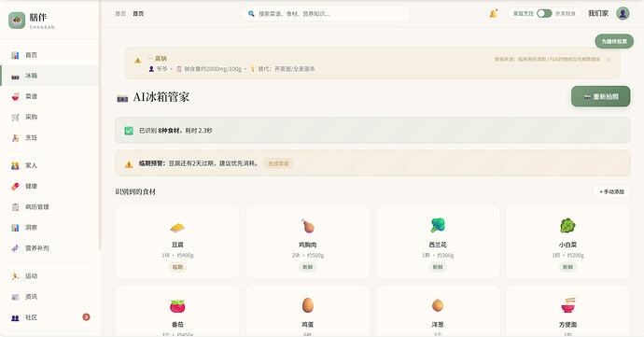Click the 我们家 household name
Image resolution: width=644 pixels, height=337 pixels.
[598, 14]
